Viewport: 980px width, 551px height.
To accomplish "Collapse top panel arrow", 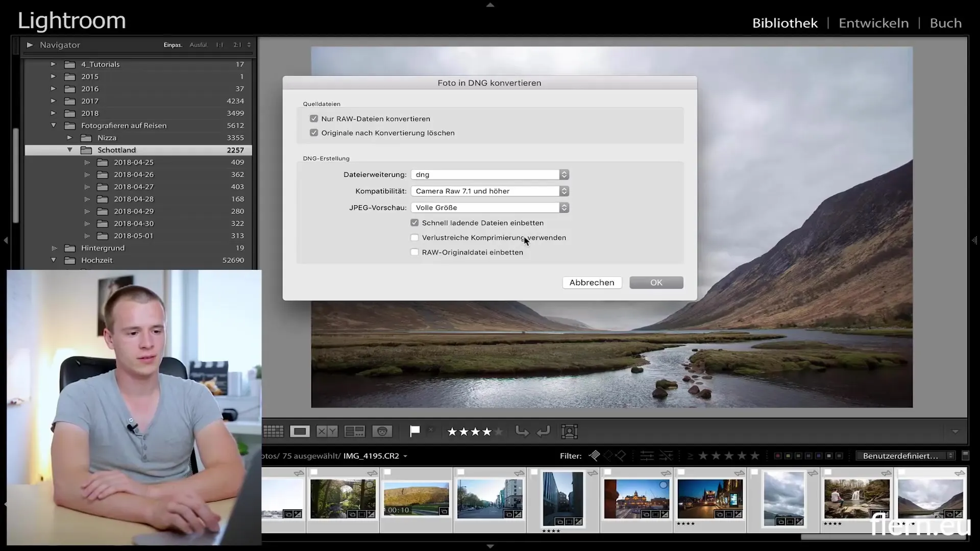I will 490,5.
